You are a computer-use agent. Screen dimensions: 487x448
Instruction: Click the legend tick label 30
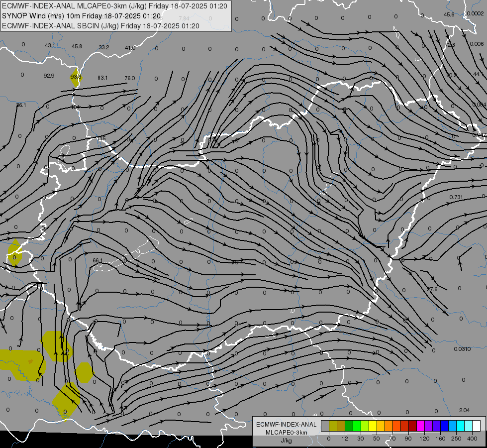coord(360,439)
